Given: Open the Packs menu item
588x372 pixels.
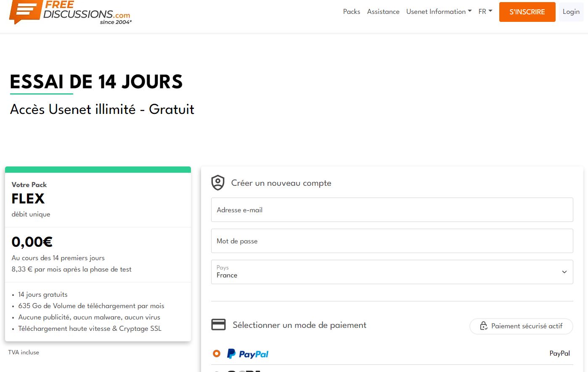Looking at the screenshot, I should tap(351, 12).
